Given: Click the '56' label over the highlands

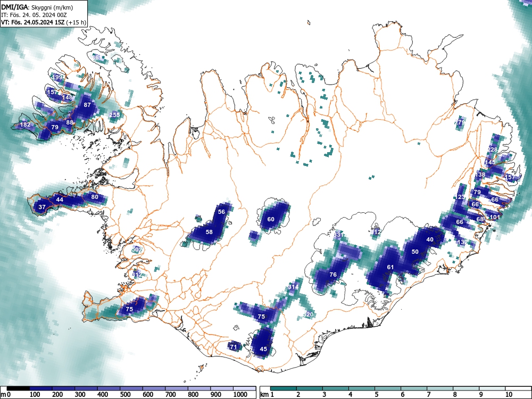Looking at the screenshot, I should (221, 212).
